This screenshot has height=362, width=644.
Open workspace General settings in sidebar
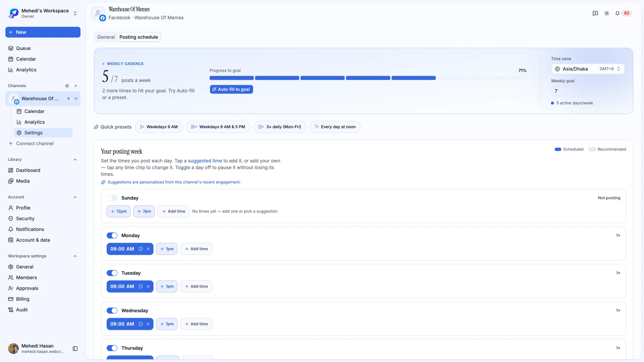point(43,267)
